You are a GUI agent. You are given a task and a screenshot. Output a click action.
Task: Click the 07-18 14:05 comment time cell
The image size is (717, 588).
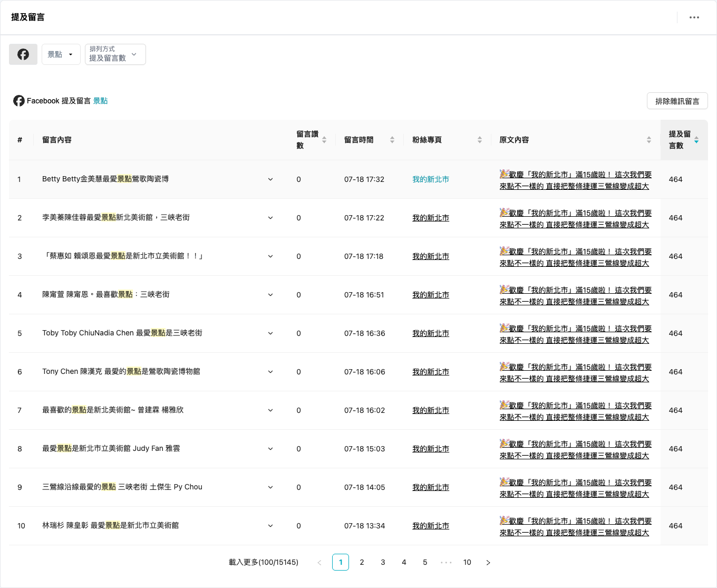click(365, 487)
